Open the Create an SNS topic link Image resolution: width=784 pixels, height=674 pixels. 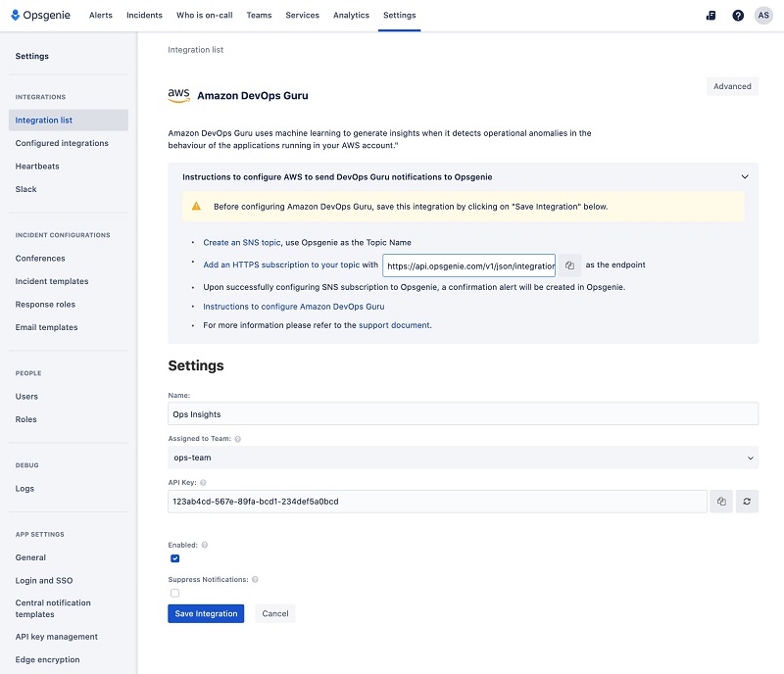coord(241,243)
